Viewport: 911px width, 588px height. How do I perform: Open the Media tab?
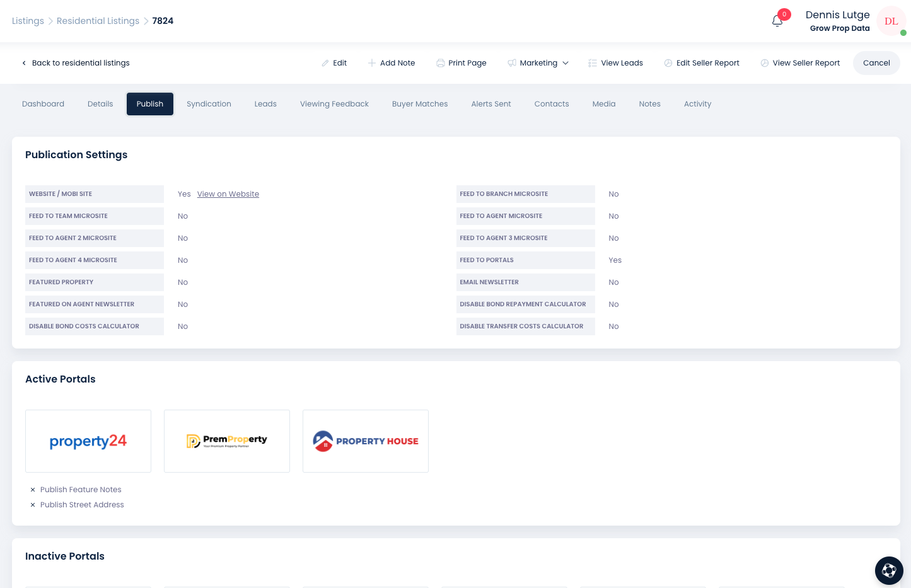pos(604,104)
